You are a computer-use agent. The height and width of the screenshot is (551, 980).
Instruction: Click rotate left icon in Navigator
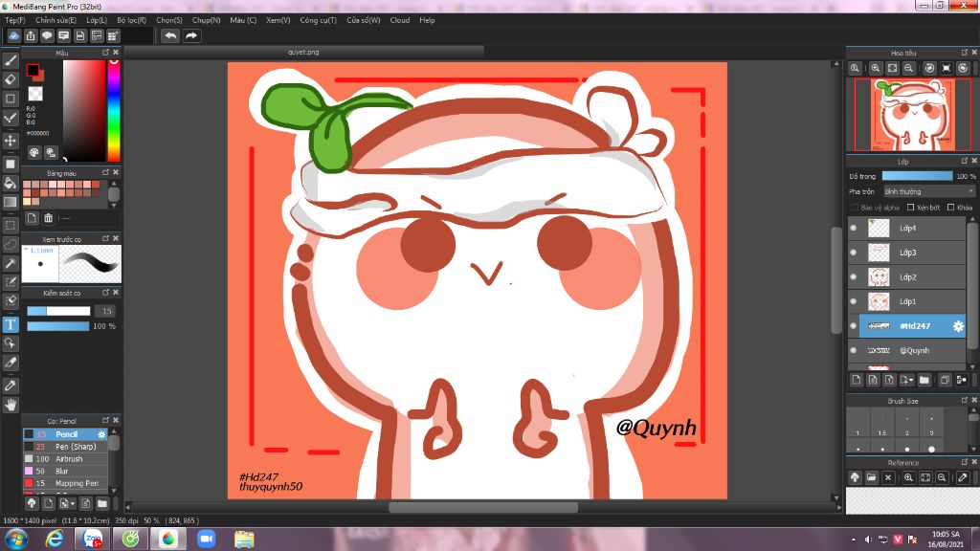click(x=929, y=68)
